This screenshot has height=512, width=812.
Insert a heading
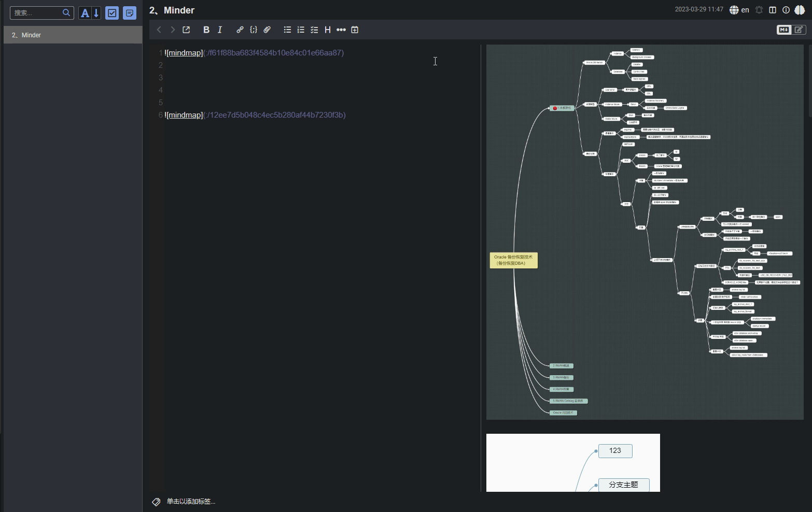[x=328, y=30]
